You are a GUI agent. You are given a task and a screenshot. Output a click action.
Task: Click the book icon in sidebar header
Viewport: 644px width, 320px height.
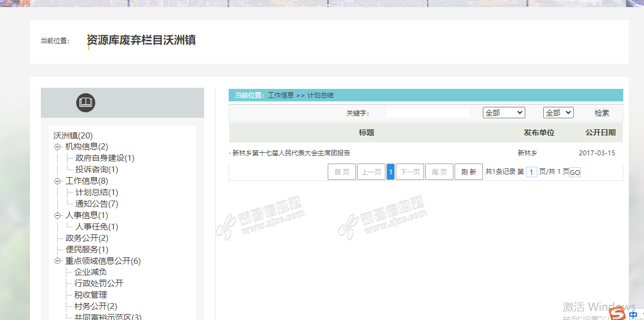pyautogui.click(x=85, y=102)
